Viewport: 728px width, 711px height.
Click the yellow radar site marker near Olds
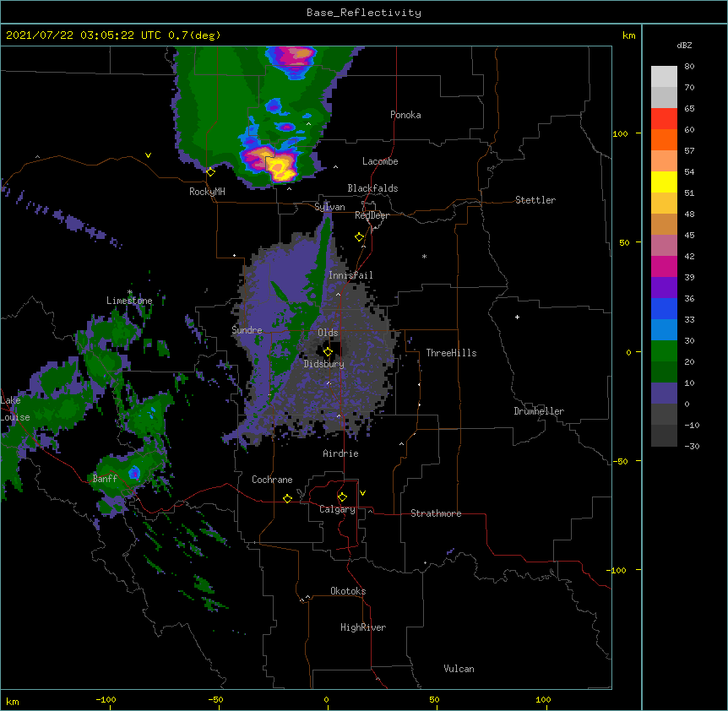[328, 351]
